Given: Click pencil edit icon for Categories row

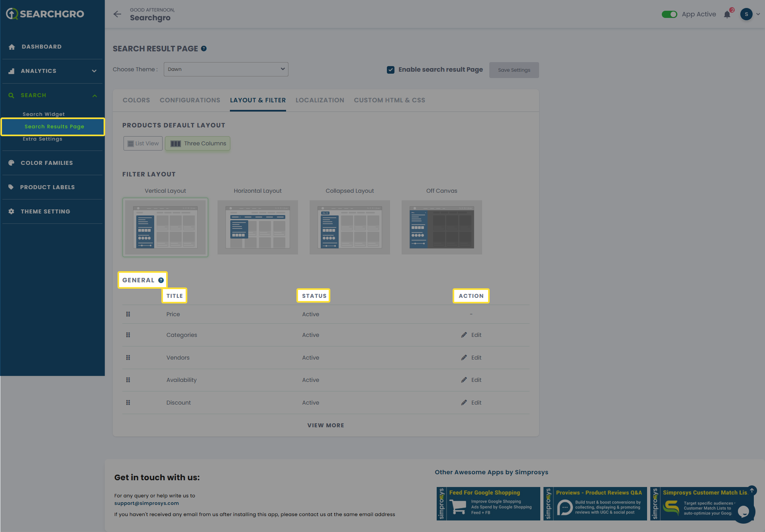Looking at the screenshot, I should (x=464, y=335).
